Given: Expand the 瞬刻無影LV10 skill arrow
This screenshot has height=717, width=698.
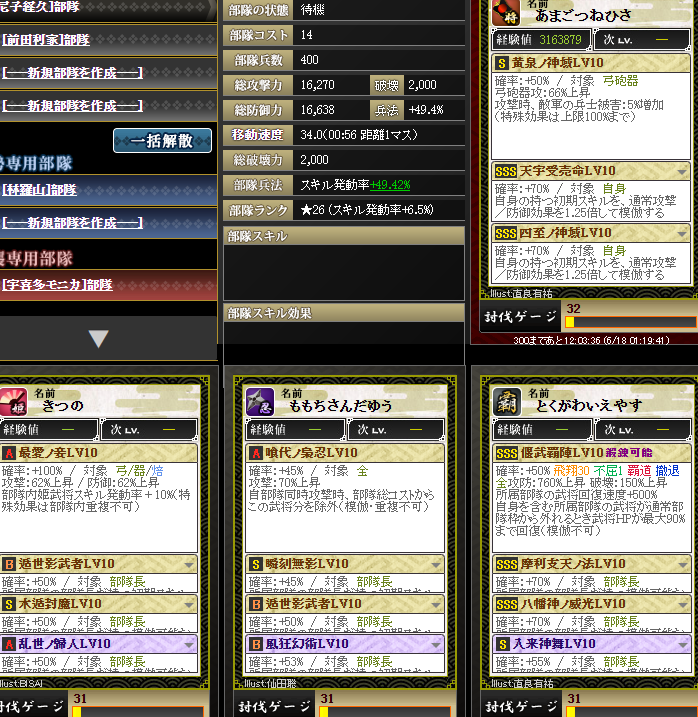Looking at the screenshot, I should [435, 565].
